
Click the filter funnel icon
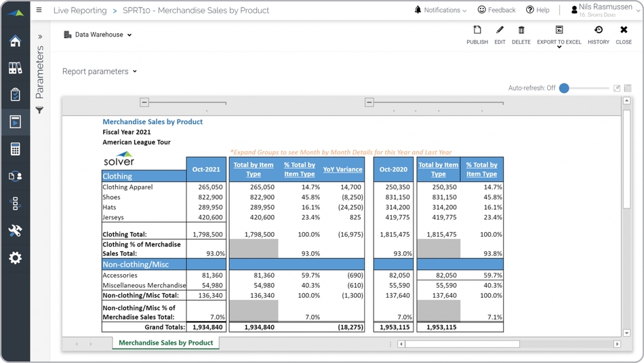39,110
